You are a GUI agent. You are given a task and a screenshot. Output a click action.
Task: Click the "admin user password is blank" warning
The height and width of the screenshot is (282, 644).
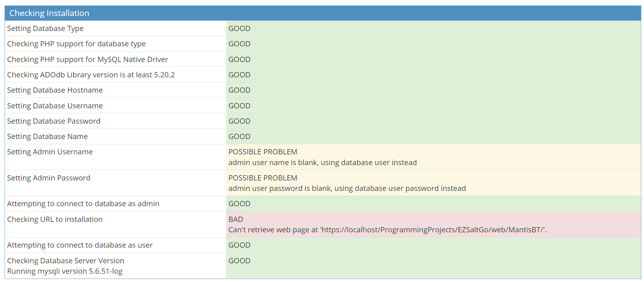pos(347,188)
